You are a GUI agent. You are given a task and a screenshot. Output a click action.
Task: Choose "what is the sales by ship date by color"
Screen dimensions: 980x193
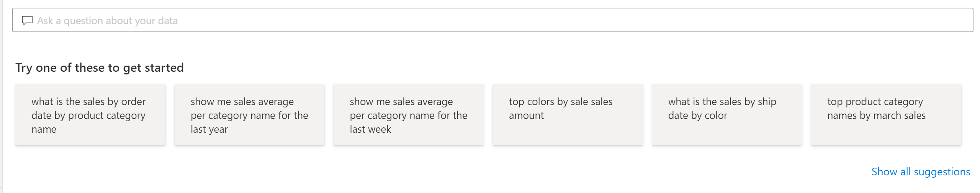point(726,115)
